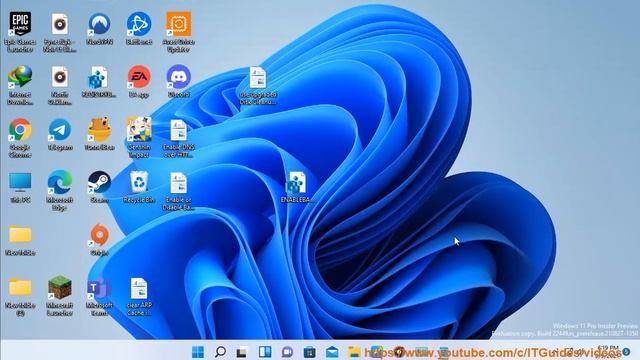
Task: Select the ENABLEBA registry file icon
Action: [x=297, y=187]
